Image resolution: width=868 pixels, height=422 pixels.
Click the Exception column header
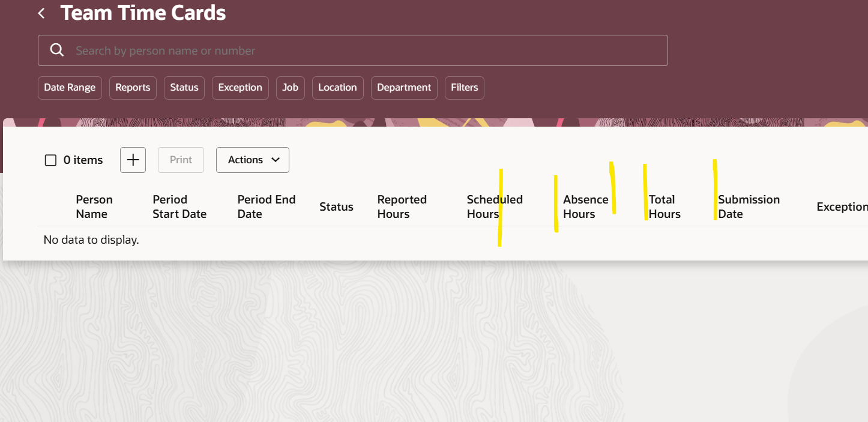pos(842,206)
